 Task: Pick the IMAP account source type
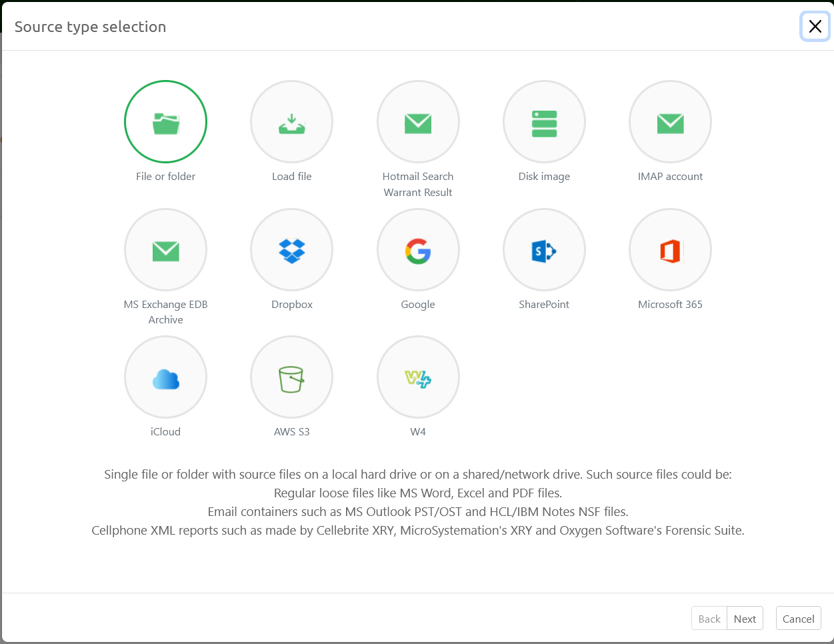pyautogui.click(x=670, y=122)
